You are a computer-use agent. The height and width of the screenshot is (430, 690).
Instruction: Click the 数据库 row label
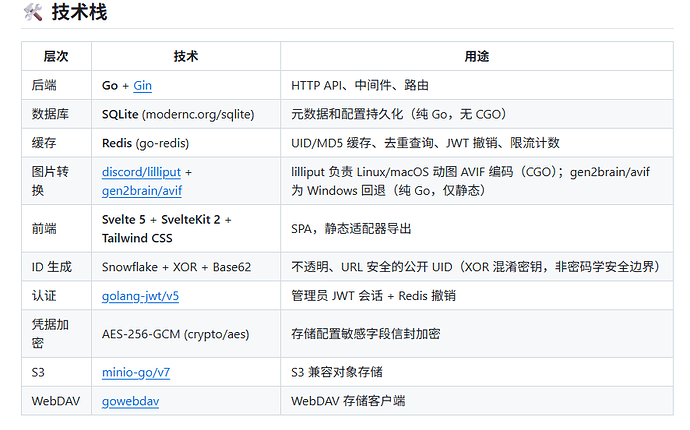coord(50,114)
